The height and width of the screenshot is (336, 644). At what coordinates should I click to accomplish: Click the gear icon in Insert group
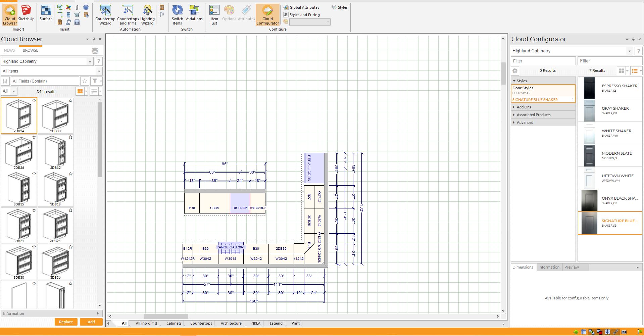tap(86, 7)
